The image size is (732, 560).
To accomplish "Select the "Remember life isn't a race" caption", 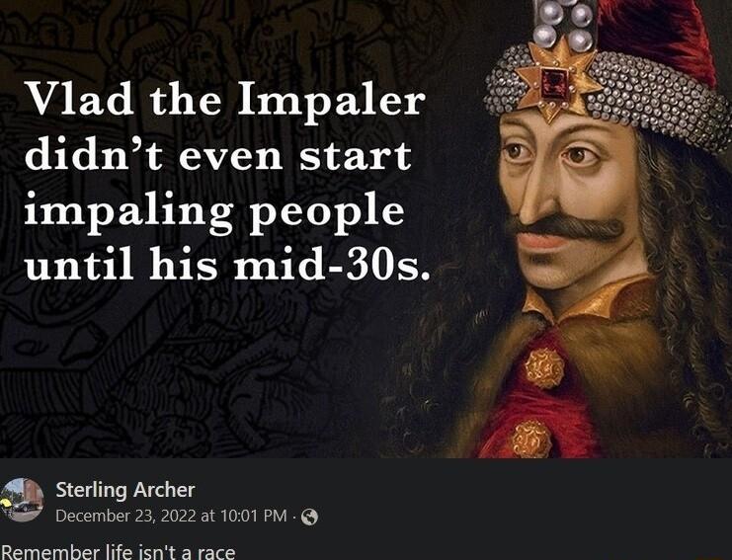I will pos(118,551).
